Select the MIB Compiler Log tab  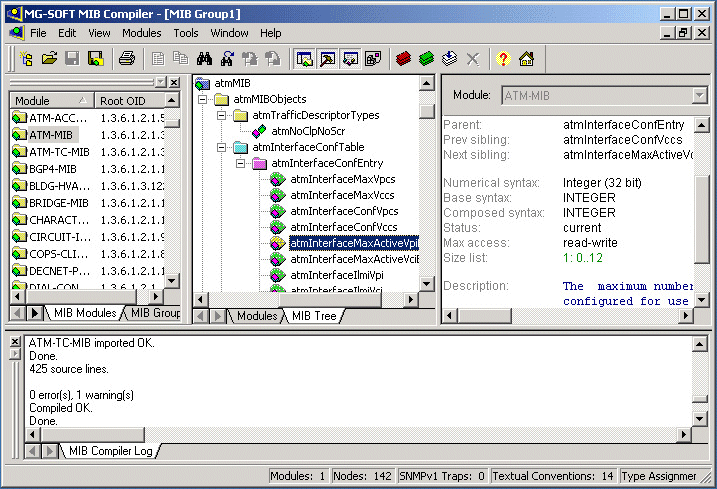pos(110,451)
